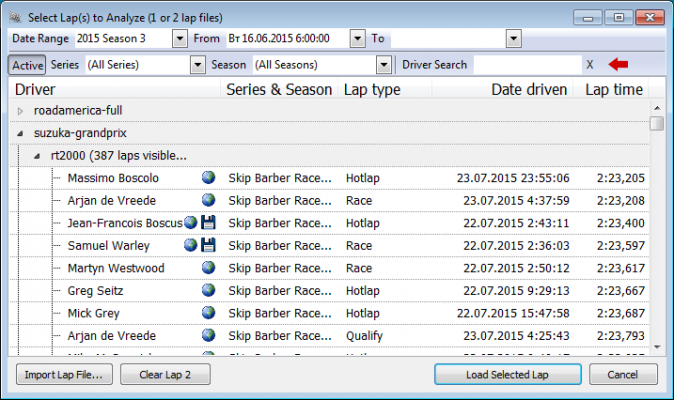The width and height of the screenshot is (674, 400).
Task: Click in the Driver Search field
Action: pyautogui.click(x=524, y=65)
